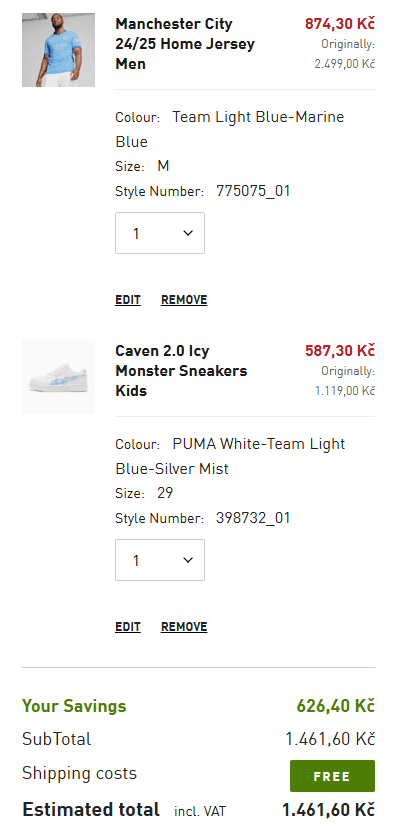Click sneakers style number 398732_01
The width and height of the screenshot is (399, 827).
[253, 518]
